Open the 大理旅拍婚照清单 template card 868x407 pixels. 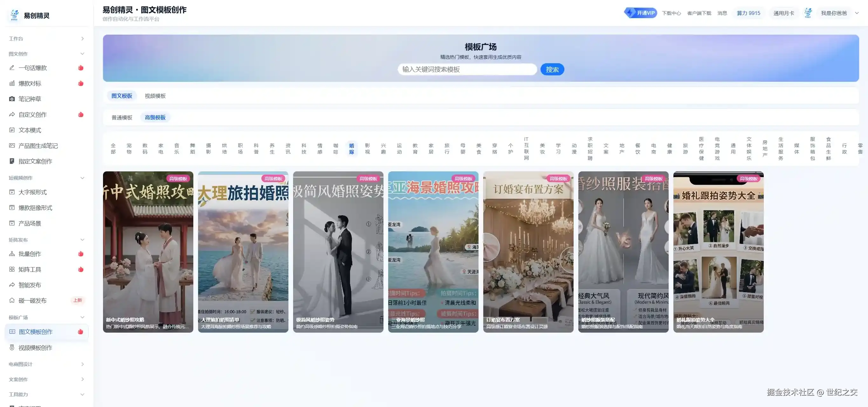[x=243, y=252]
